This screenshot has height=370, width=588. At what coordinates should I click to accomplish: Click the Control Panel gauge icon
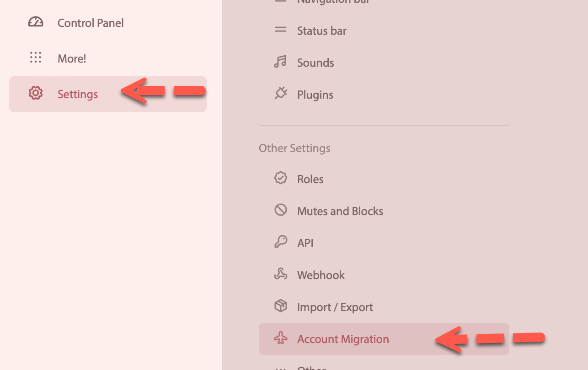pos(36,22)
